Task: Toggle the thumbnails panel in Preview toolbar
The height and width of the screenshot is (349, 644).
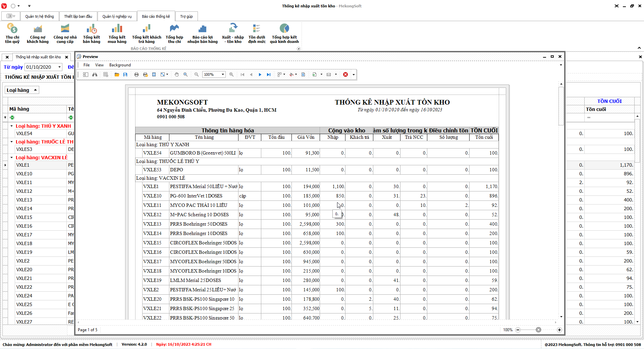Action: pos(86,74)
